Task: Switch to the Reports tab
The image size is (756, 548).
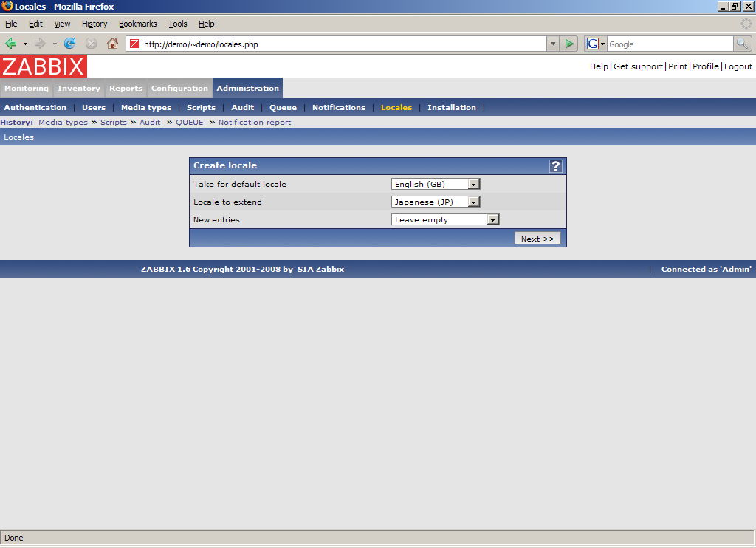Action: coord(126,89)
